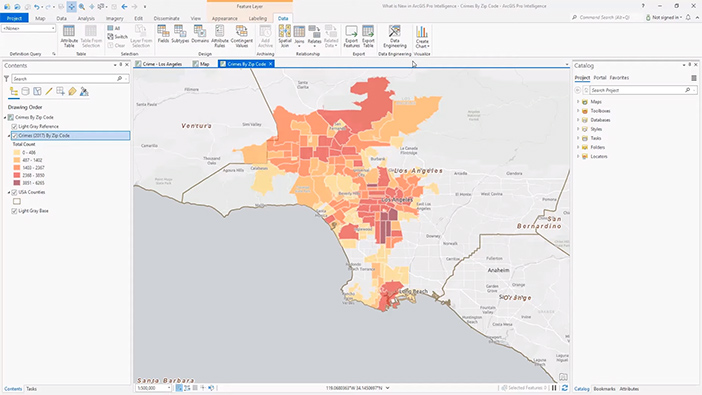
Task: Pause map drawing
Action: 554,388
